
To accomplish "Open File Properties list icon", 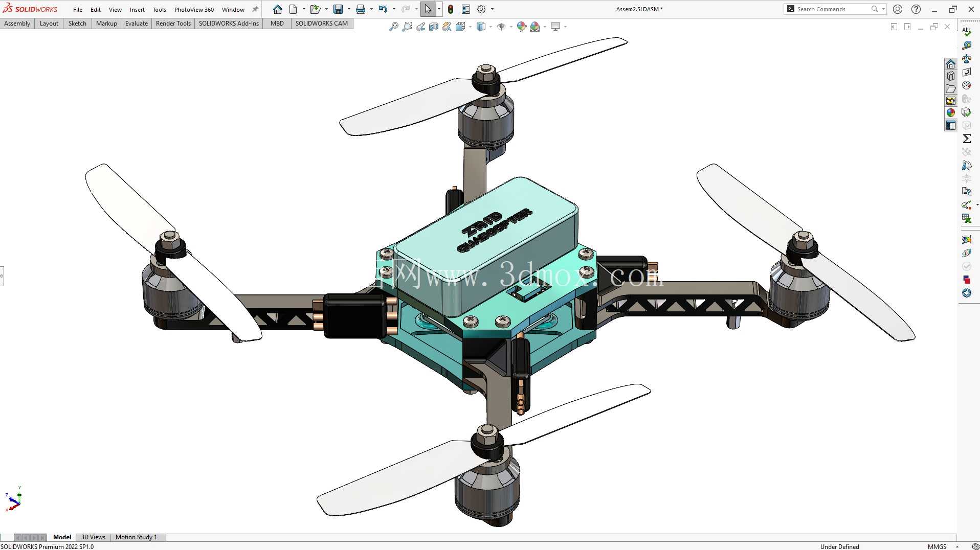I will click(x=466, y=9).
